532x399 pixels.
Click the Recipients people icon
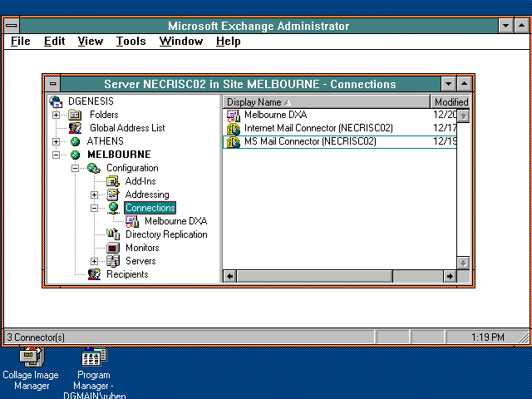tap(94, 274)
